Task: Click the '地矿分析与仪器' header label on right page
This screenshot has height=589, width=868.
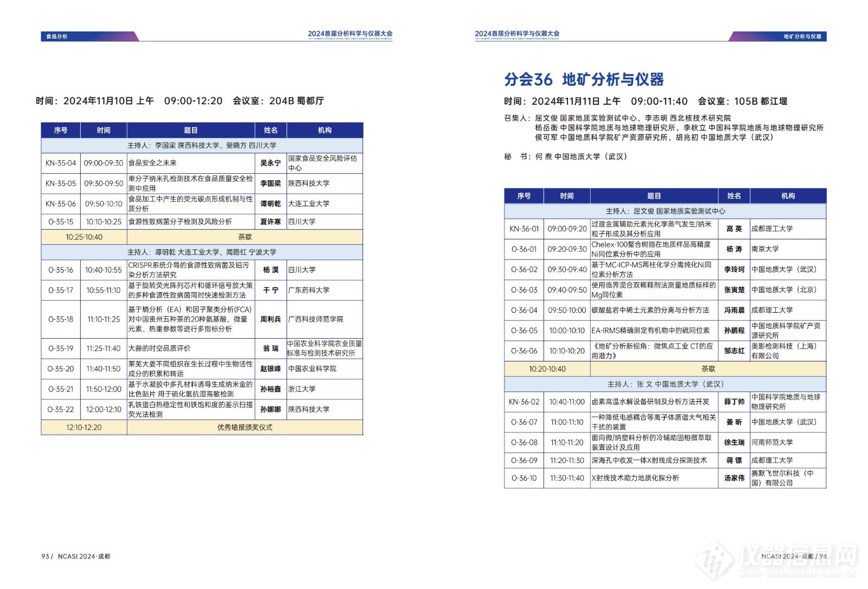Action: tap(802, 36)
